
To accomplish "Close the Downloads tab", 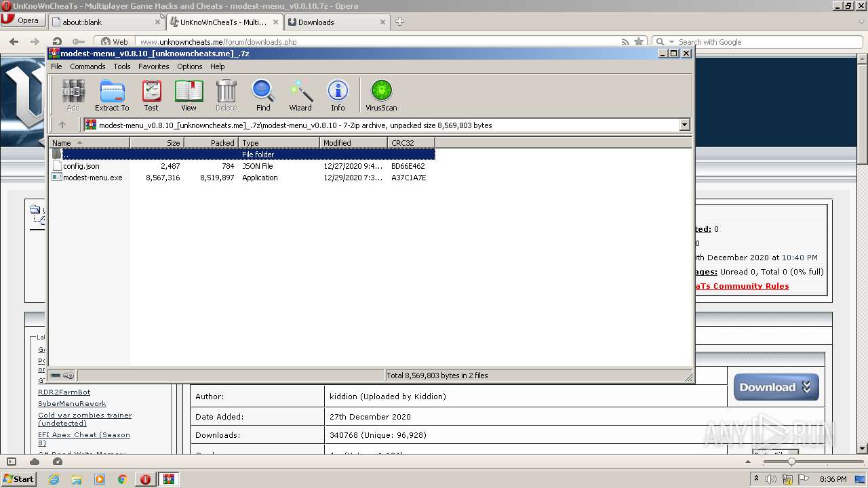I will [382, 22].
